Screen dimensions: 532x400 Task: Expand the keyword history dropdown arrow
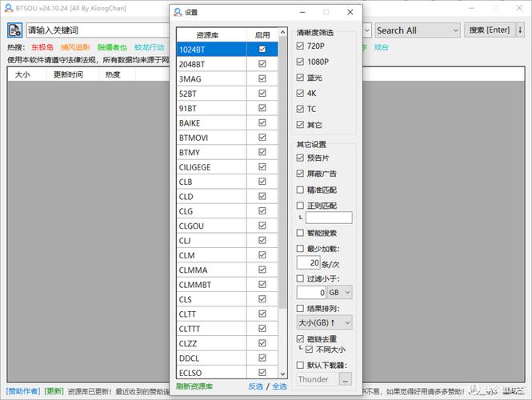(x=366, y=30)
